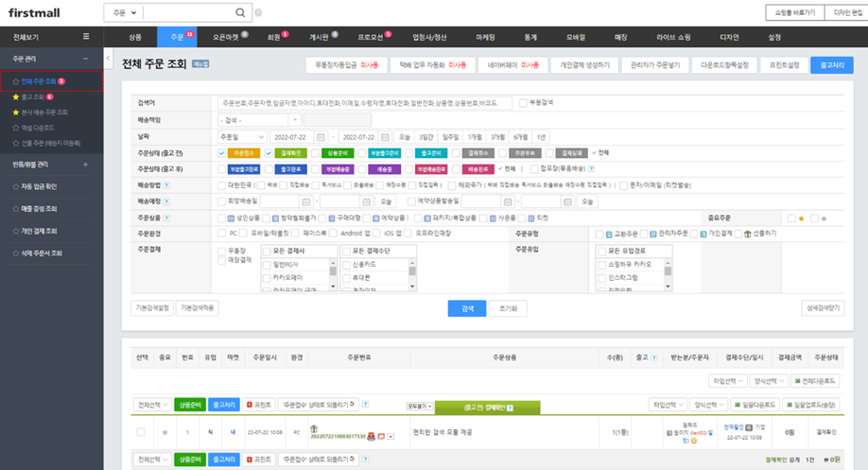The image size is (868, 470).
Task: Click the gift icon above the order number
Action: 314,428
